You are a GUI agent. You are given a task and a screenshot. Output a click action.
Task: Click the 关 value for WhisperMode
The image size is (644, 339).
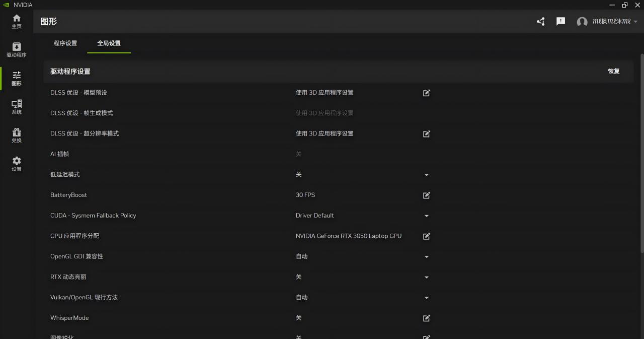(x=299, y=318)
